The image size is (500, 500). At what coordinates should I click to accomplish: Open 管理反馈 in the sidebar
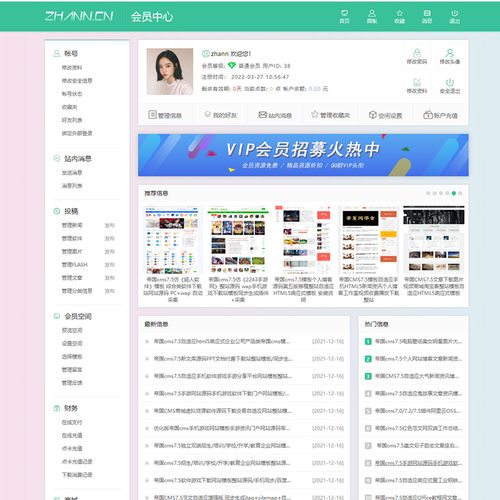click(72, 382)
